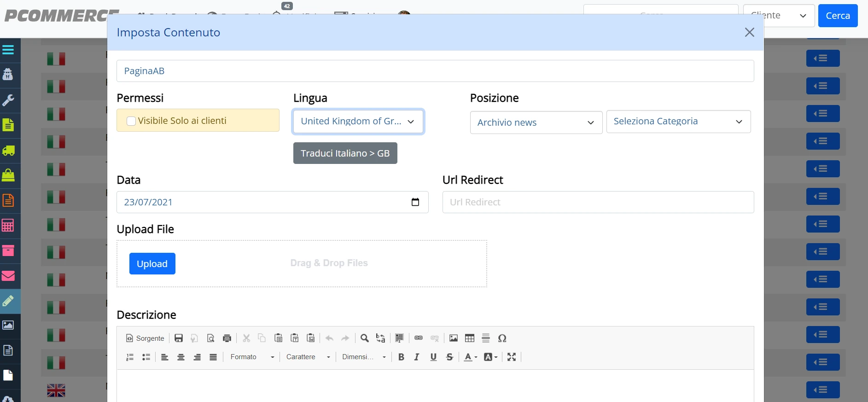This screenshot has width=868, height=402.
Task: Open the hamburger menu in the sidebar
Action: (x=8, y=50)
